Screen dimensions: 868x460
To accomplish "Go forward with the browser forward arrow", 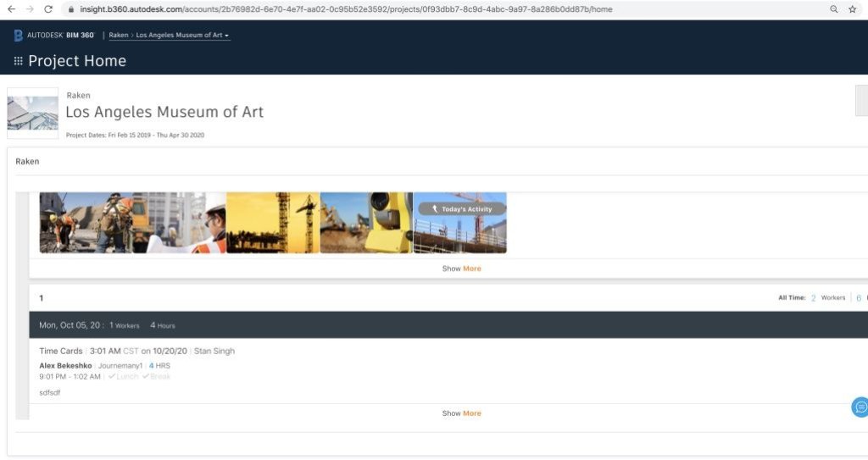I will click(x=30, y=9).
